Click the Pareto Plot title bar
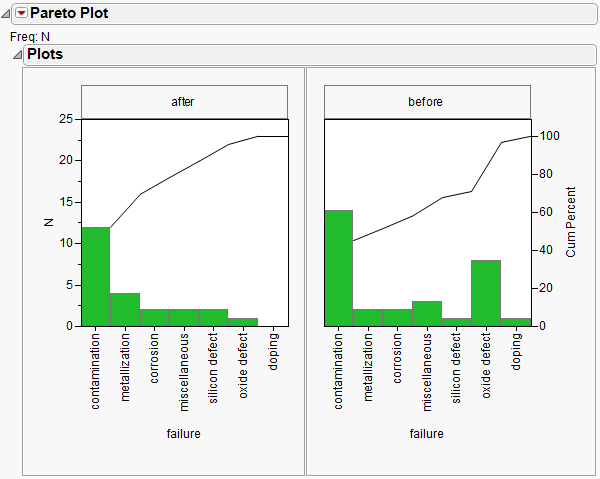This screenshot has height=479, width=600. click(70, 14)
